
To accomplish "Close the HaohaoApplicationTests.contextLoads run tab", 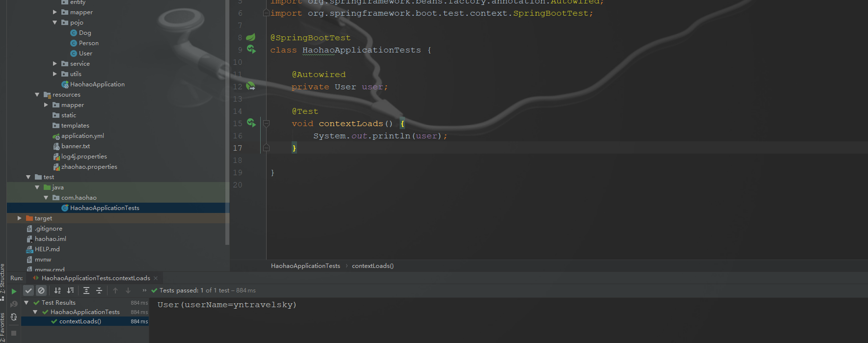I will [156, 278].
